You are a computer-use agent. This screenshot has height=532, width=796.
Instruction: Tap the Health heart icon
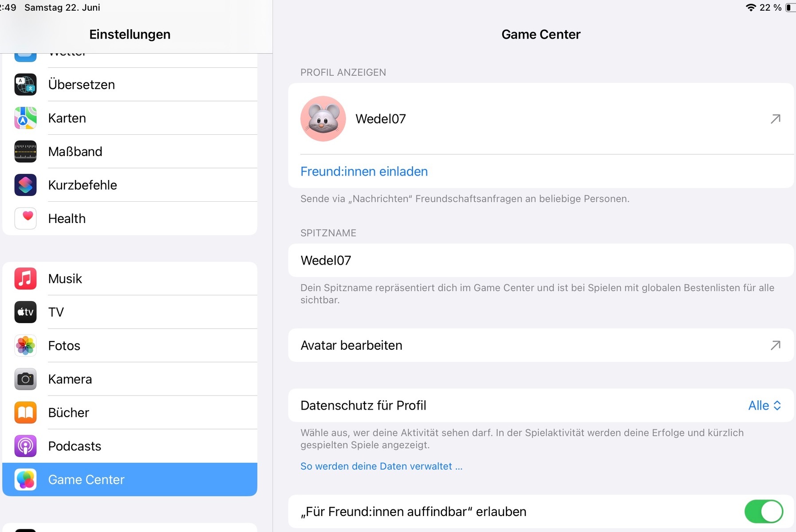(x=25, y=219)
